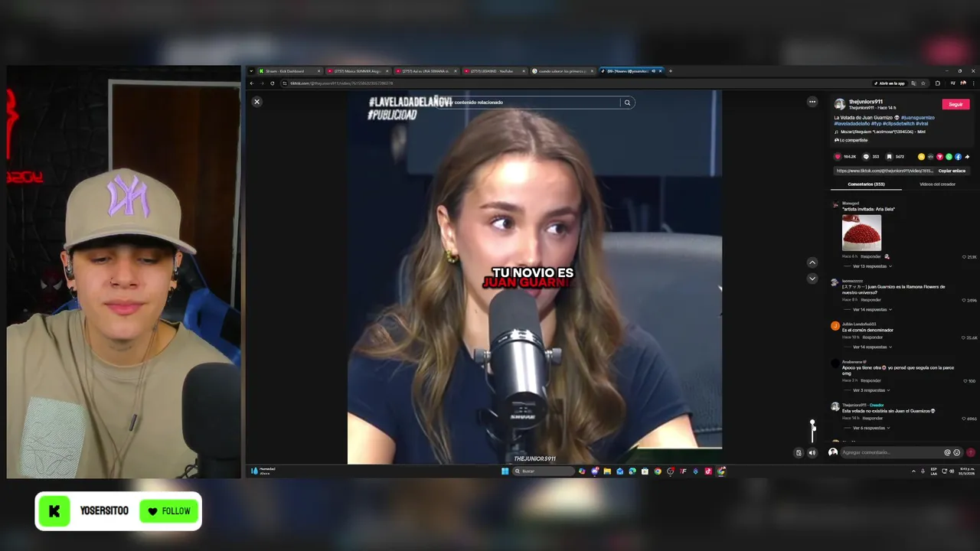Expand Ver 6 respuestas
Image resolution: width=980 pixels, height=551 pixels.
point(871,428)
